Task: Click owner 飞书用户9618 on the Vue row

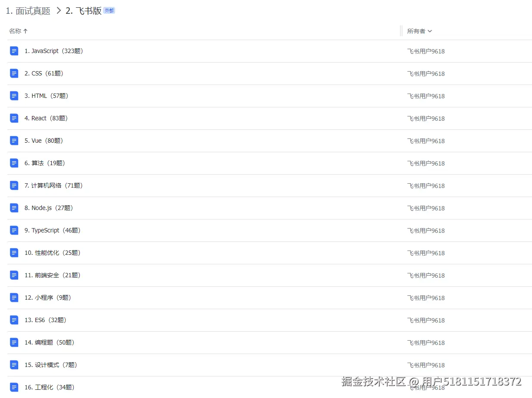Action: pos(426,141)
